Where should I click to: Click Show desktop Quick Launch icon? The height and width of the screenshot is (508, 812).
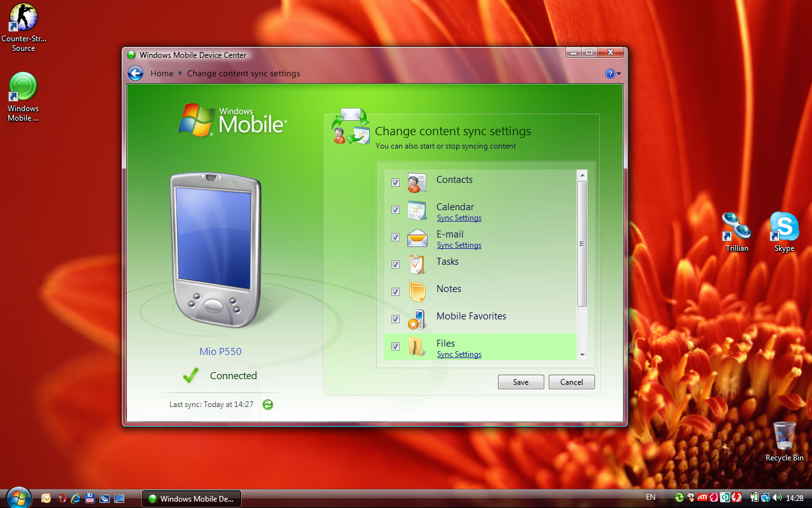coord(119,498)
